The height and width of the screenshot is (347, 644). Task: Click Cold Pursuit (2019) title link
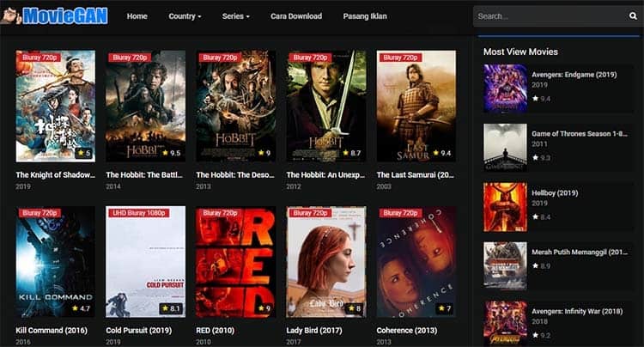click(x=139, y=330)
